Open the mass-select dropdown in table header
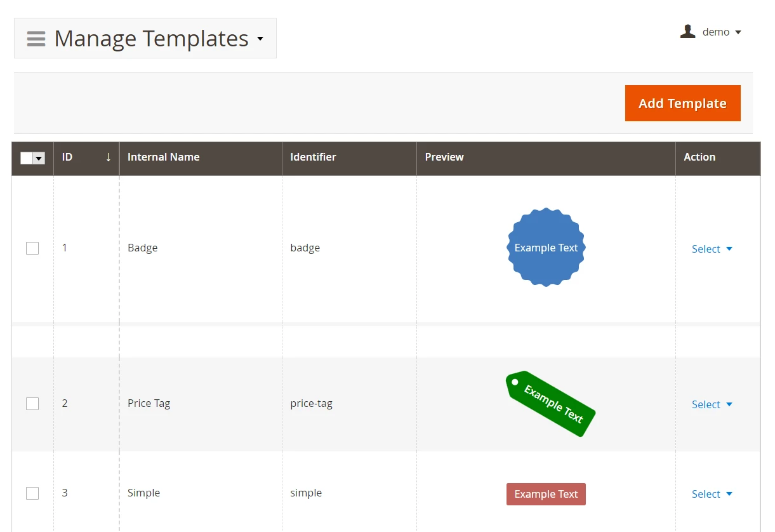The width and height of the screenshot is (775, 532). 39,158
